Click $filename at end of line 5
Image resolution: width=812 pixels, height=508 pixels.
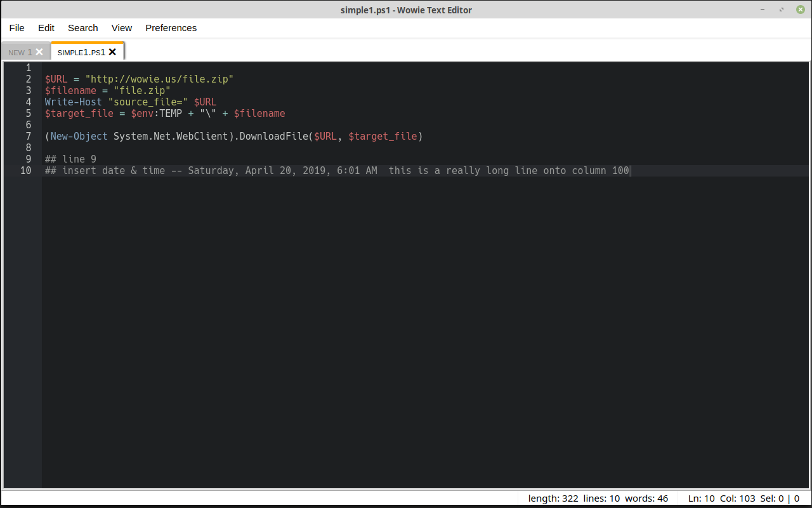(259, 114)
